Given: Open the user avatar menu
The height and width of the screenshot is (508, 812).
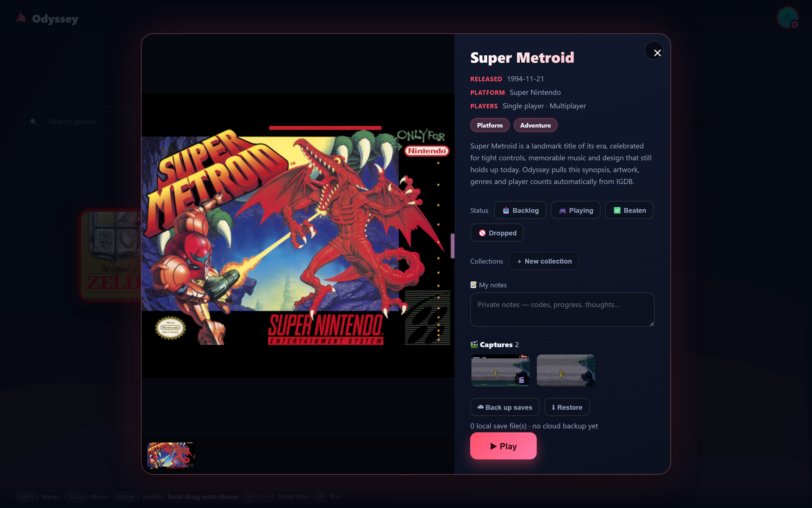Looking at the screenshot, I should [x=787, y=17].
